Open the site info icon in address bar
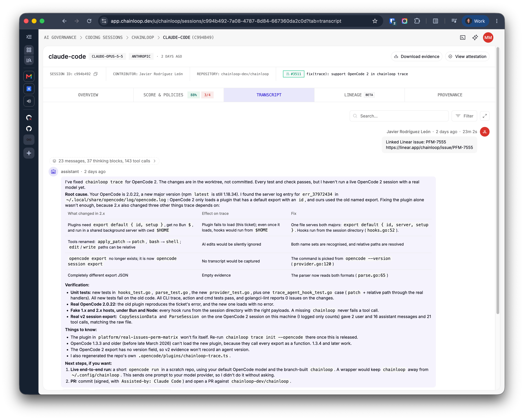This screenshot has width=524, height=420. [x=104, y=21]
